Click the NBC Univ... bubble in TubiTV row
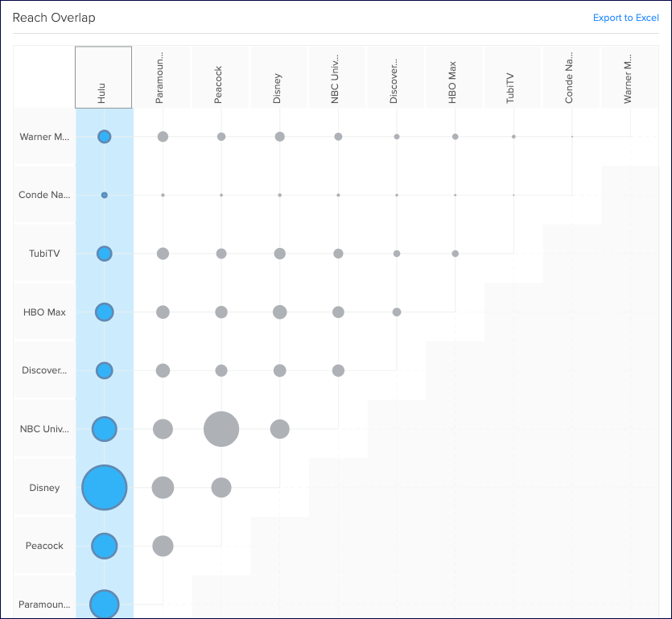 338,254
